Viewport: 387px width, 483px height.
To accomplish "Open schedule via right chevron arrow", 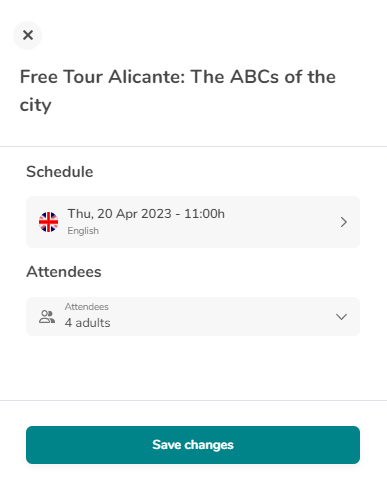I will tap(344, 222).
